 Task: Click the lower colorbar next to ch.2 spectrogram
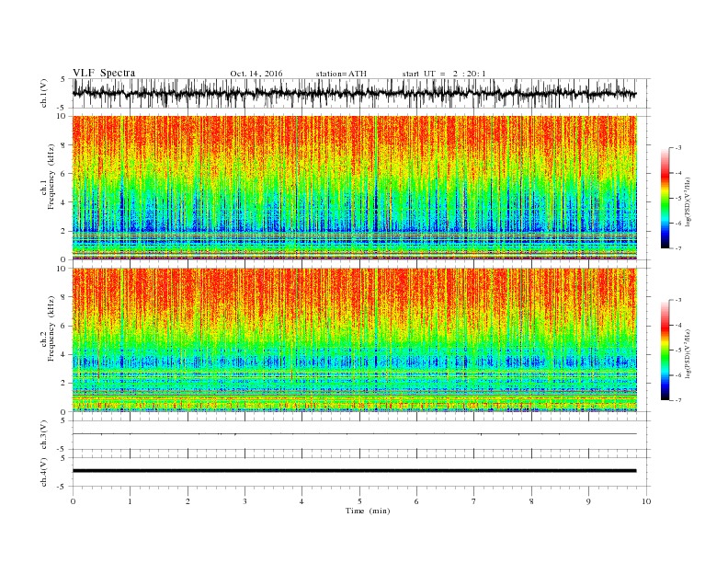click(665, 350)
